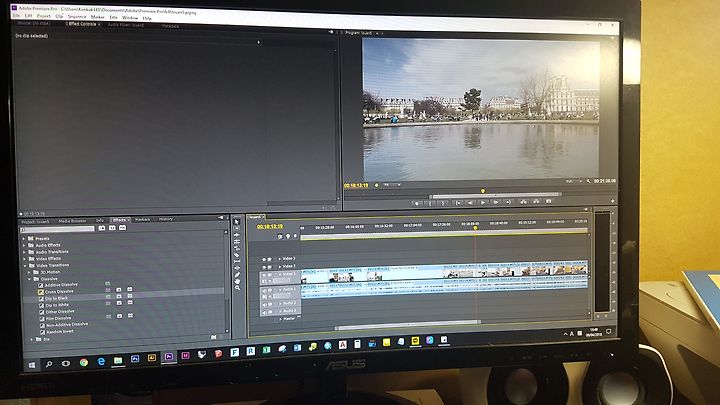Image resolution: width=720 pixels, height=405 pixels.
Task: Select the Ripple Edit tool
Action: (237, 235)
